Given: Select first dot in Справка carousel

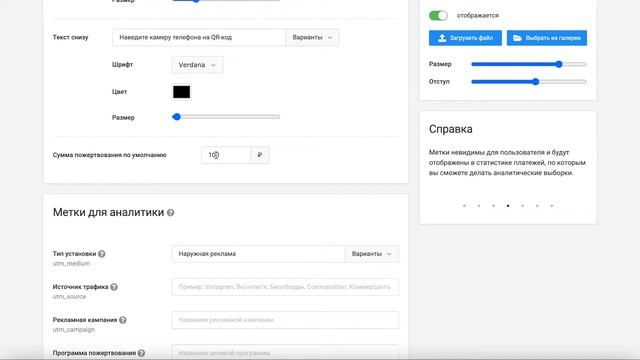Looking at the screenshot, I should click(x=464, y=206).
